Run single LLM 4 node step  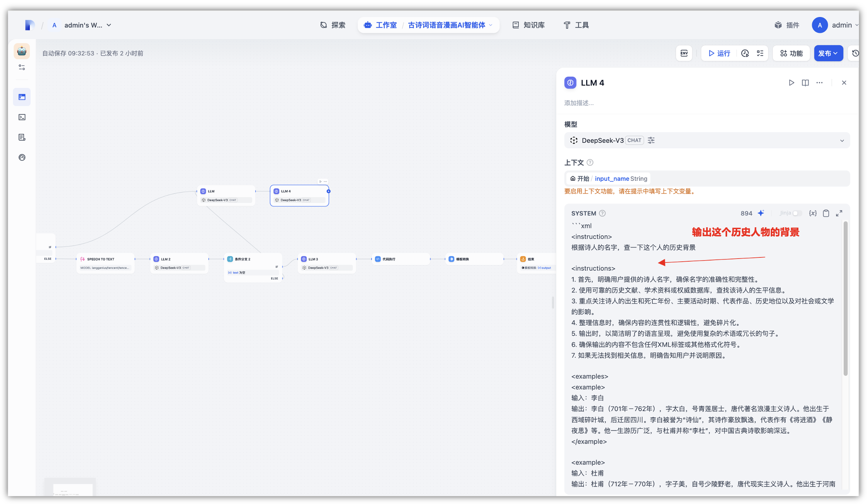[x=791, y=83]
